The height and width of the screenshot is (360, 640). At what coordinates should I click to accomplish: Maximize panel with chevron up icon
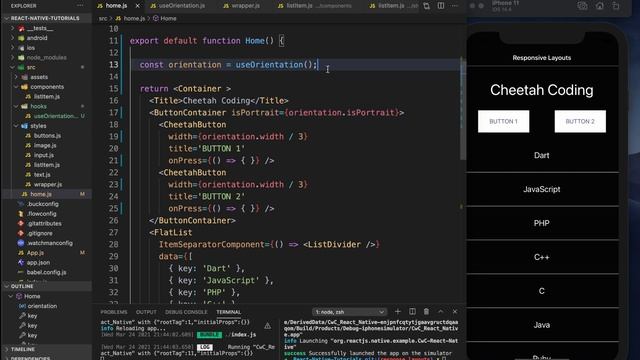tap(440, 312)
